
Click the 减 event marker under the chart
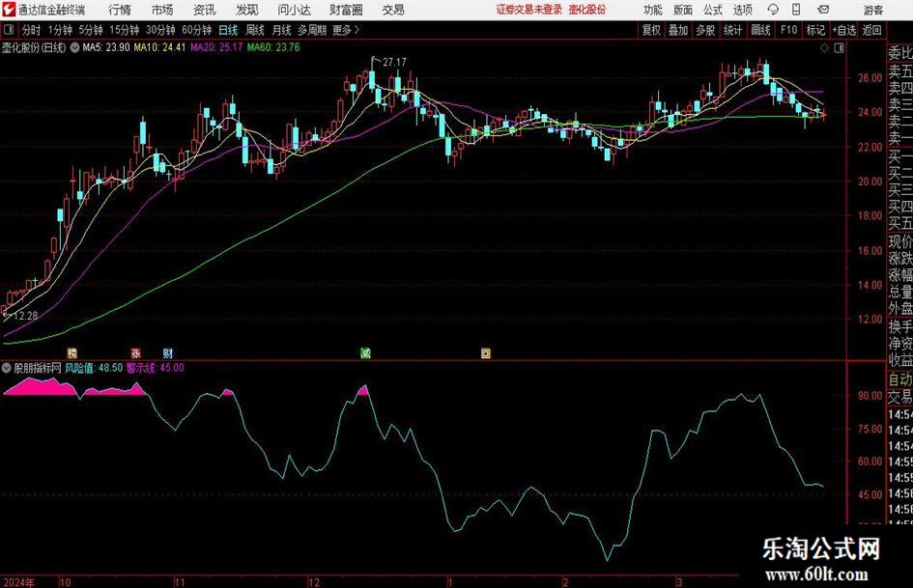(365, 352)
